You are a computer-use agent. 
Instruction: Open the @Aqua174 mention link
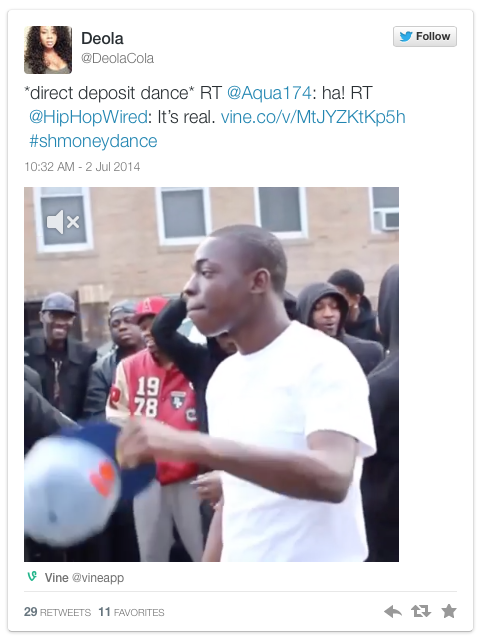(x=269, y=93)
